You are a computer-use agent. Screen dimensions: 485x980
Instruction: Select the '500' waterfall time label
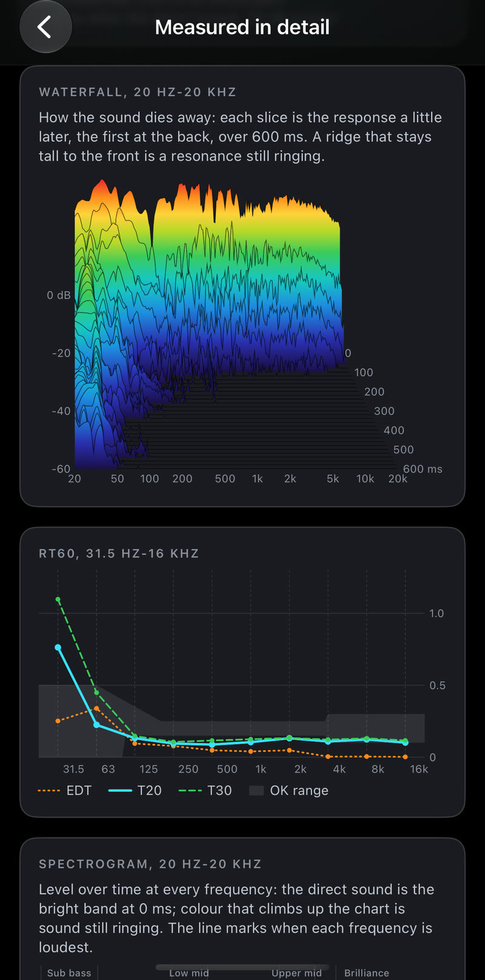coord(403,449)
